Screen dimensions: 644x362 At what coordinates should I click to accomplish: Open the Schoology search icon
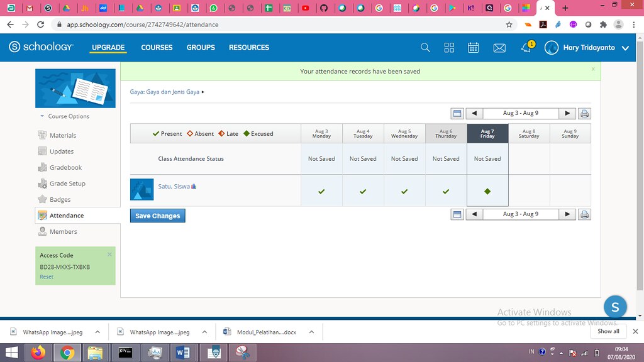point(425,48)
